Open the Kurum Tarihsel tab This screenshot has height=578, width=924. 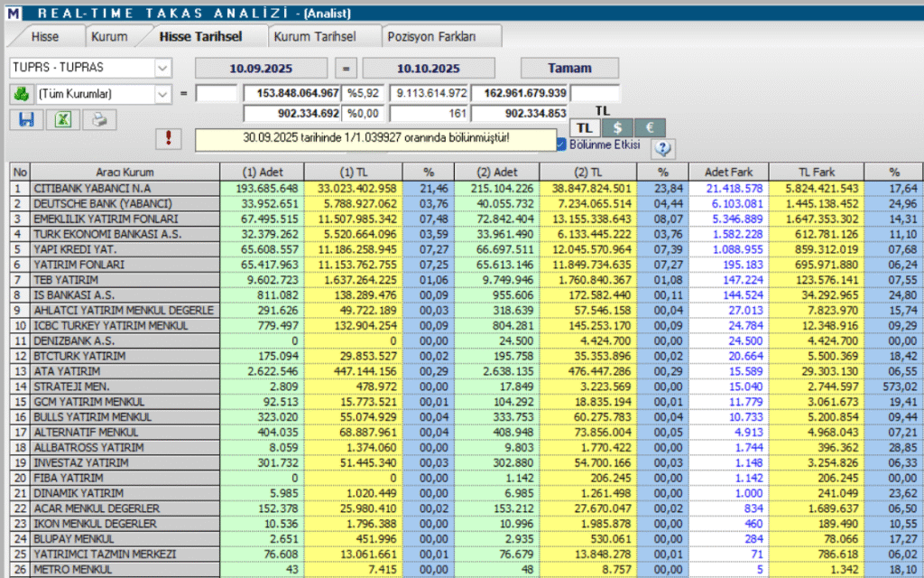coord(315,36)
